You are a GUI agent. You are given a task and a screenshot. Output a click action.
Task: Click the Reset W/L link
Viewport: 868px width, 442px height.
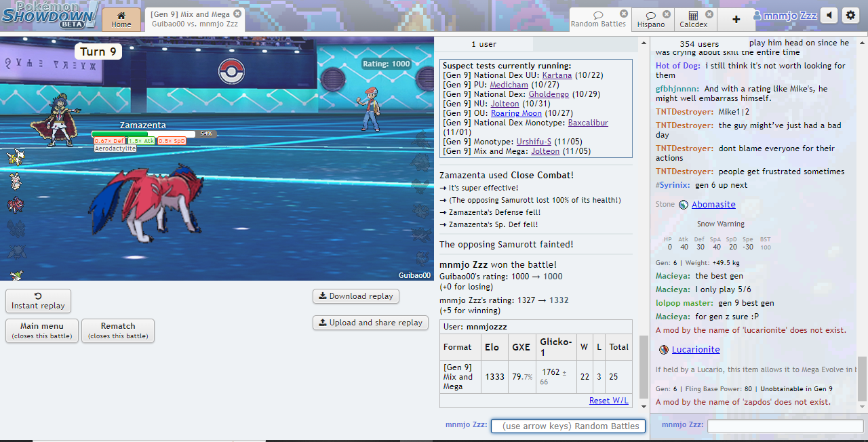point(608,401)
